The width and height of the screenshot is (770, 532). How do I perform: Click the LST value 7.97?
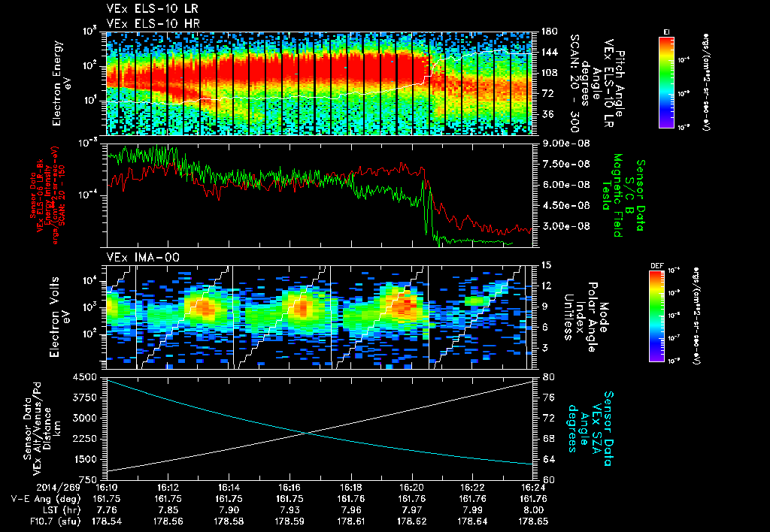click(x=411, y=510)
